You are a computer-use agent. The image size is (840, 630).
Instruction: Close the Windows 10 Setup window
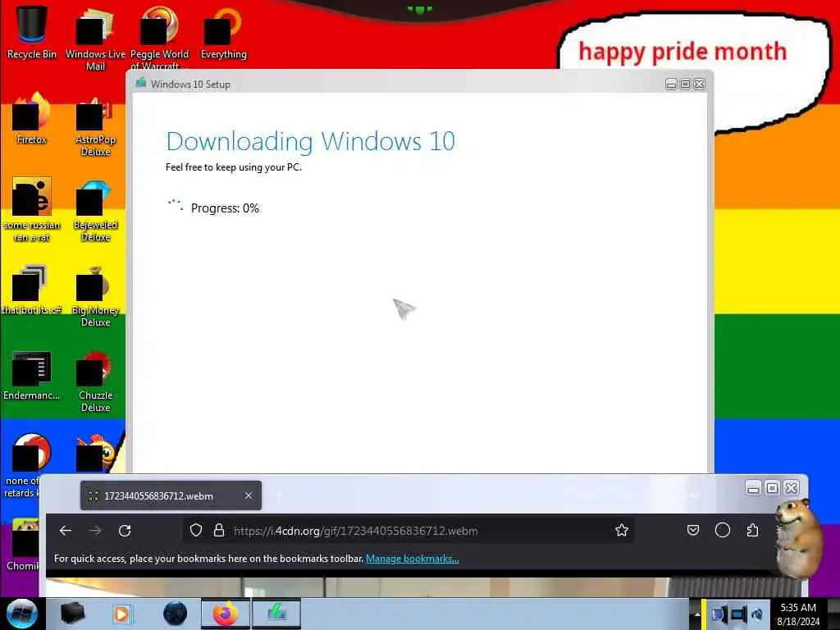[x=699, y=84]
